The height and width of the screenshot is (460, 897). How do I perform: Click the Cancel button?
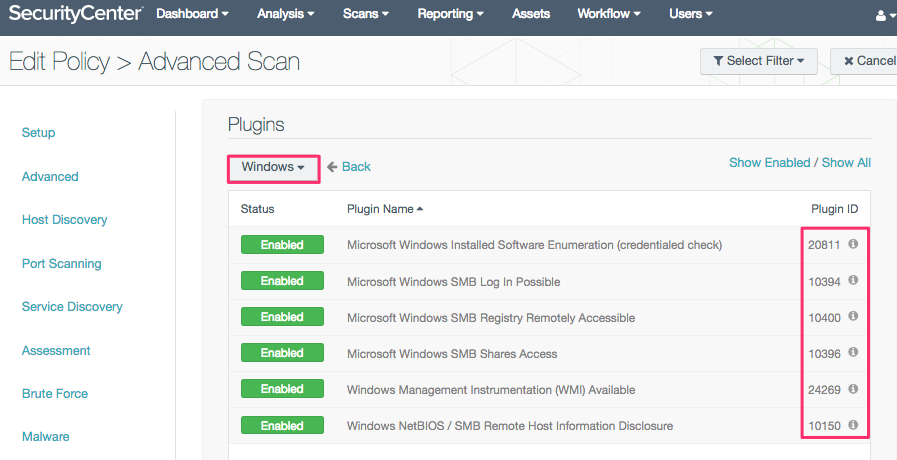[865, 61]
